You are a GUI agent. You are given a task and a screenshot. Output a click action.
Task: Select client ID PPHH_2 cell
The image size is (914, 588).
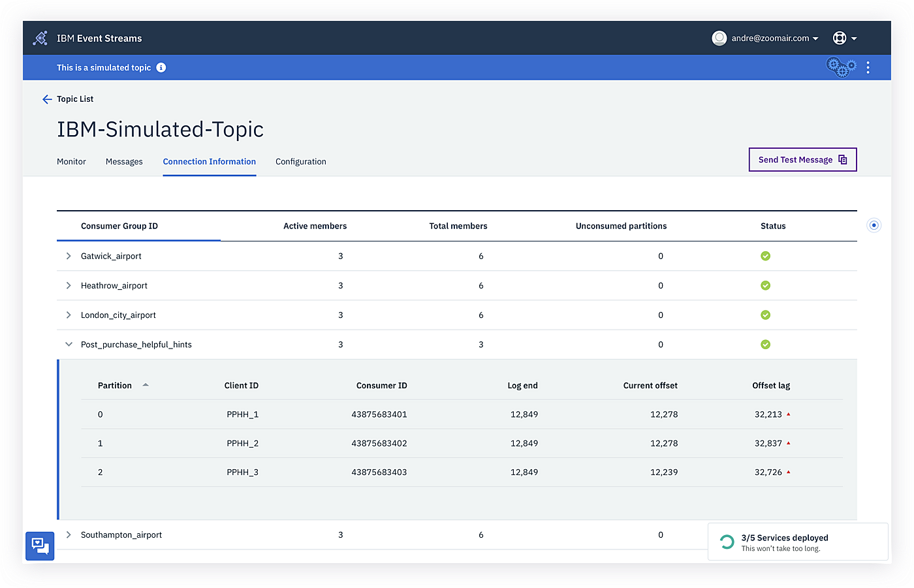(x=243, y=443)
